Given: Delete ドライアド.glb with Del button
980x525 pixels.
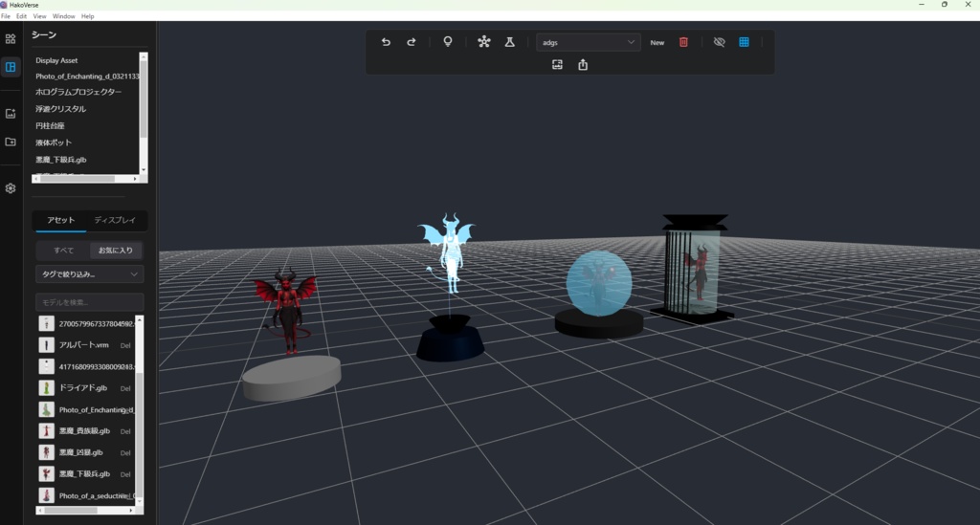Looking at the screenshot, I should 125,388.
